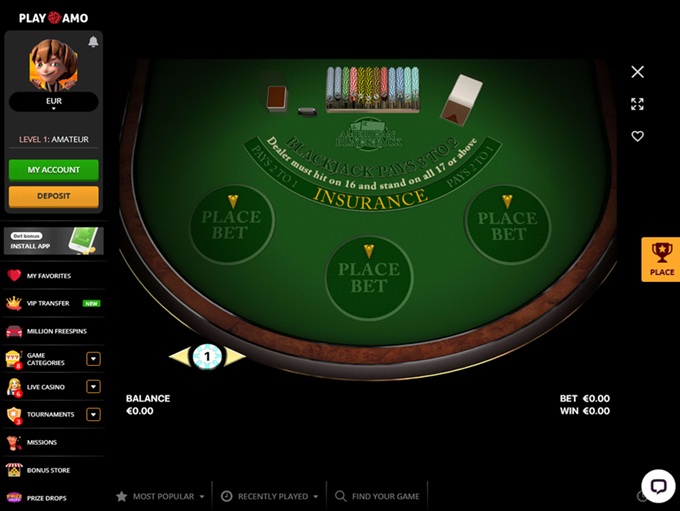The height and width of the screenshot is (511, 680).
Task: Expand the Game Categories menu
Action: click(x=93, y=359)
